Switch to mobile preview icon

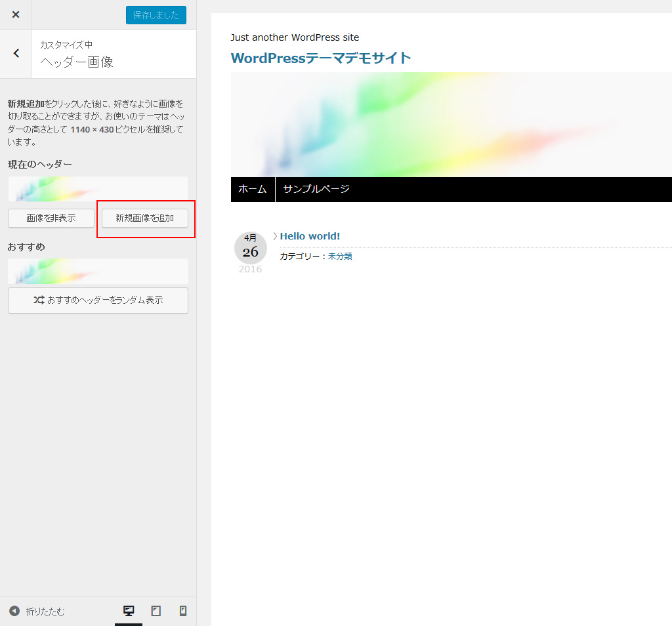coord(183,611)
